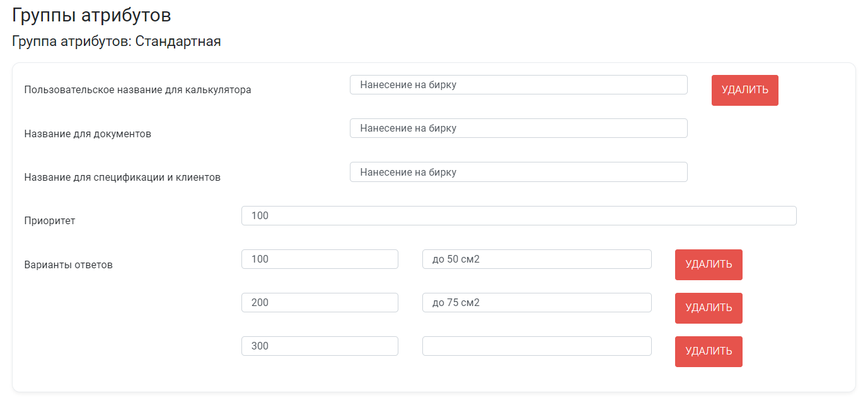Image resolution: width=868 pixels, height=403 pixels.
Task: Click the 'Варианты ответов' label
Action: pos(68,264)
